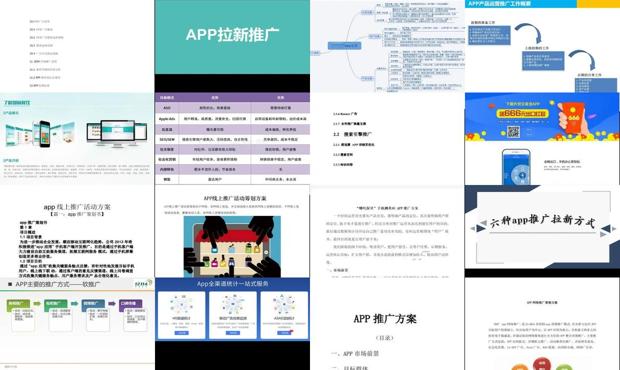Open the blue 666 red envelope banner thumbnail
The width and height of the screenshot is (620, 370).
tap(542, 117)
